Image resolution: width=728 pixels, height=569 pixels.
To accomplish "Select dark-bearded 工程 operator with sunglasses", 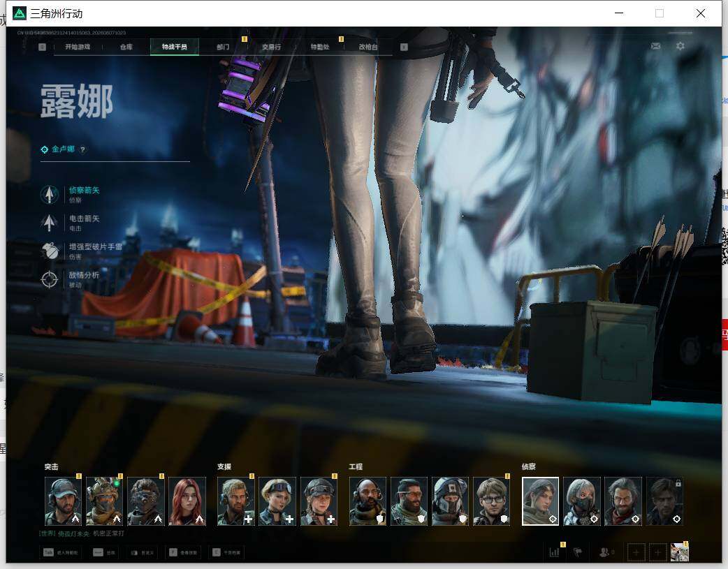I will (409, 501).
